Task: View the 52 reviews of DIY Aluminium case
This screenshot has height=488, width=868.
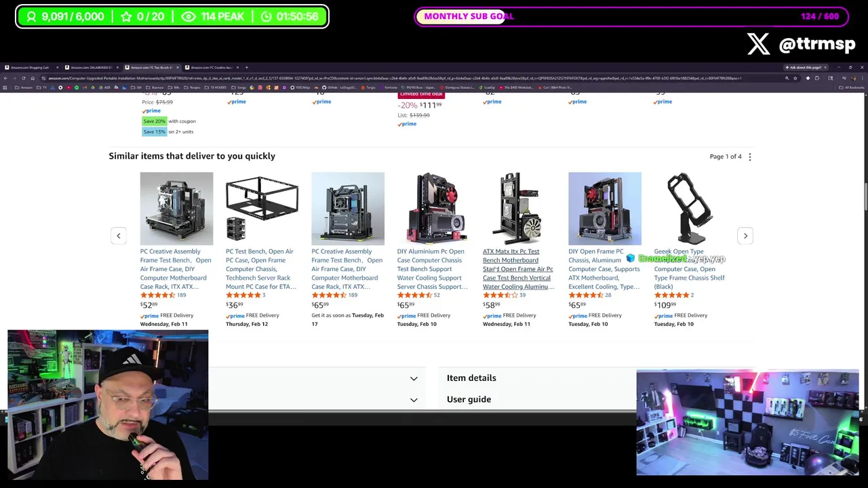Action: pyautogui.click(x=437, y=296)
